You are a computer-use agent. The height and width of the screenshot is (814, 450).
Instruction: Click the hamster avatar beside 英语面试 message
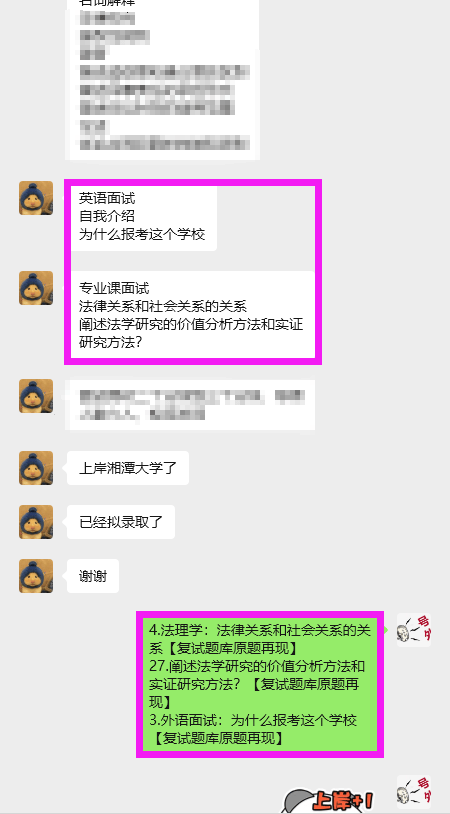point(36,198)
